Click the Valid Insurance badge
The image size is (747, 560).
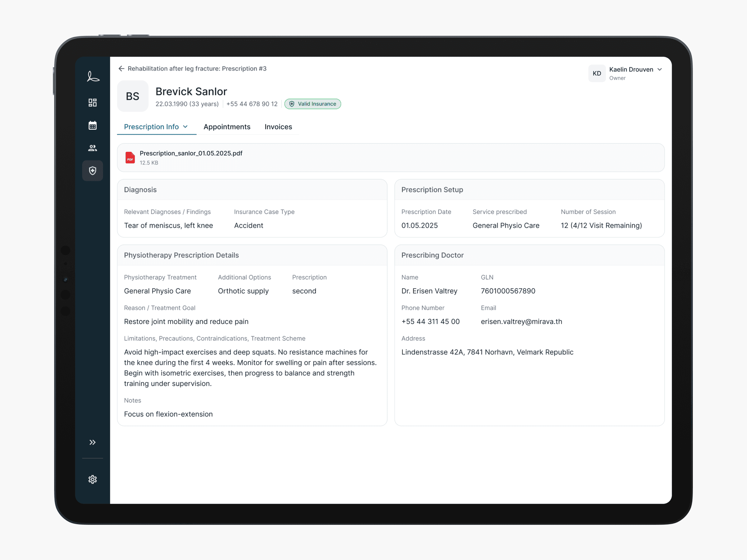(313, 104)
